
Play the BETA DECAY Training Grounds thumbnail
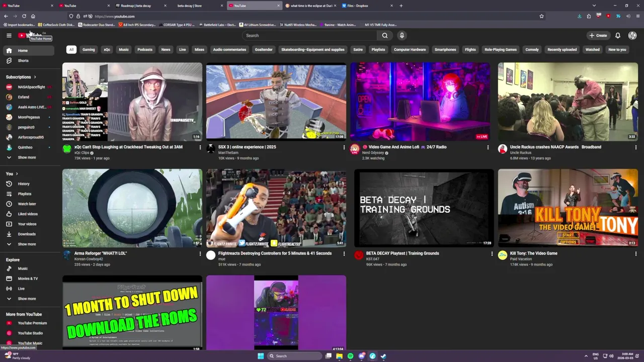[x=424, y=208]
